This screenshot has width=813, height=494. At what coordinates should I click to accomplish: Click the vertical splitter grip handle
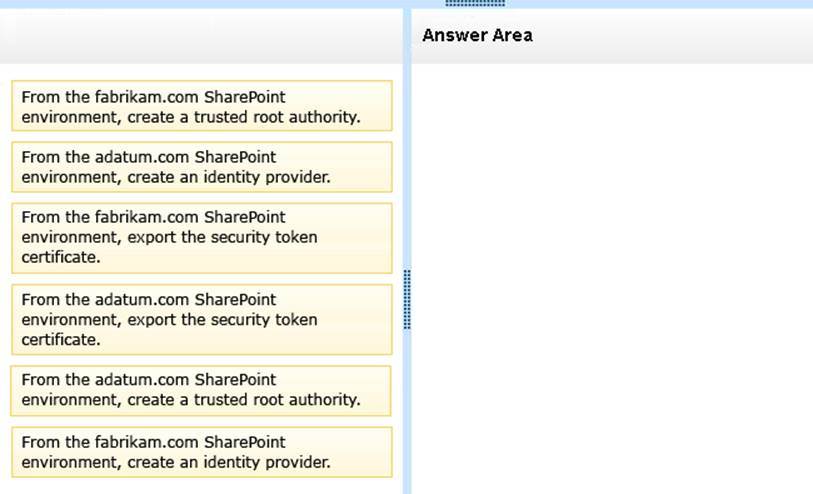coord(407,300)
